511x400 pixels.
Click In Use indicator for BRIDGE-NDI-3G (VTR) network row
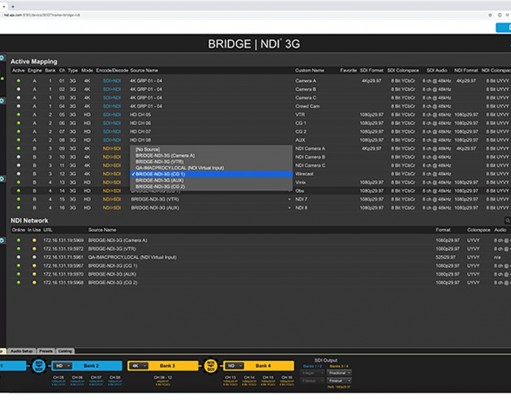pos(34,249)
